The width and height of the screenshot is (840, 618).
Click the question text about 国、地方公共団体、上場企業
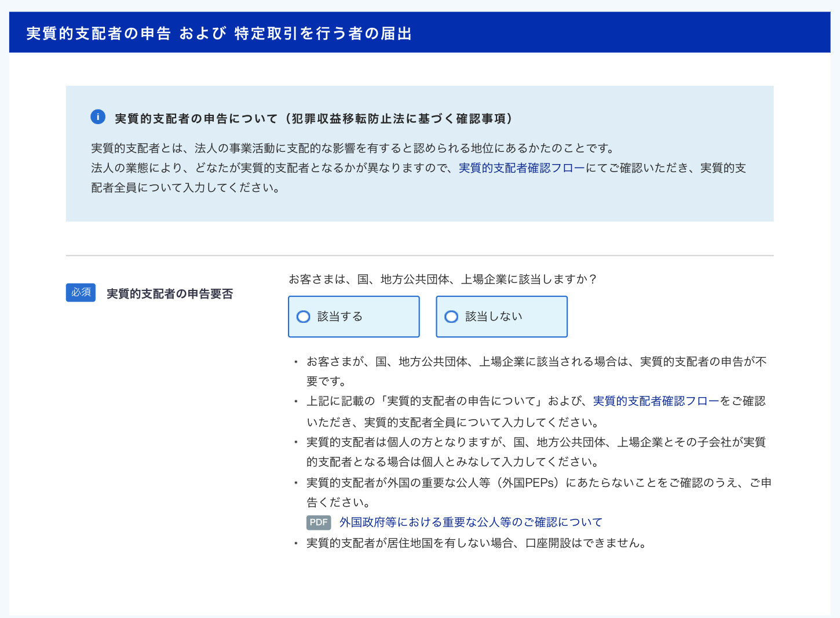point(443,279)
